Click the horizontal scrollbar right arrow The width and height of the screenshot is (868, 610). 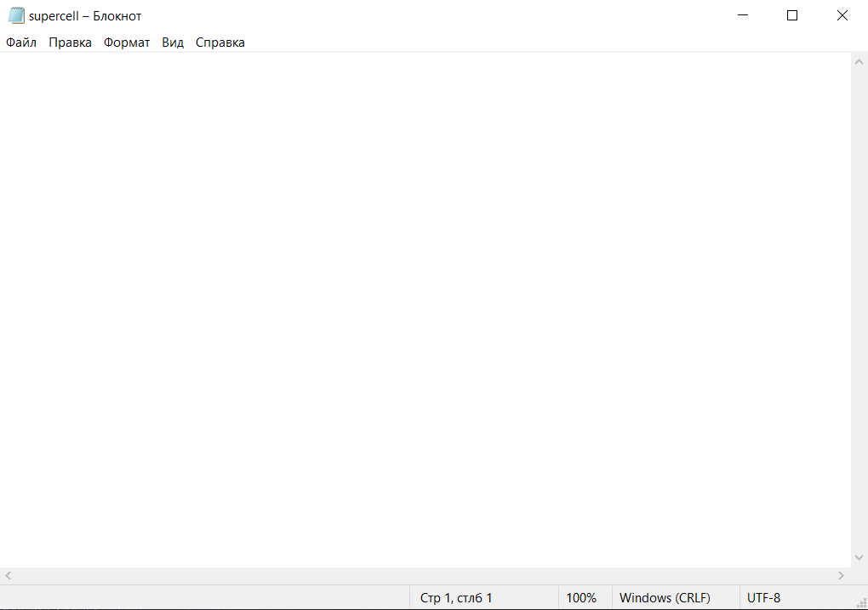tap(842, 576)
